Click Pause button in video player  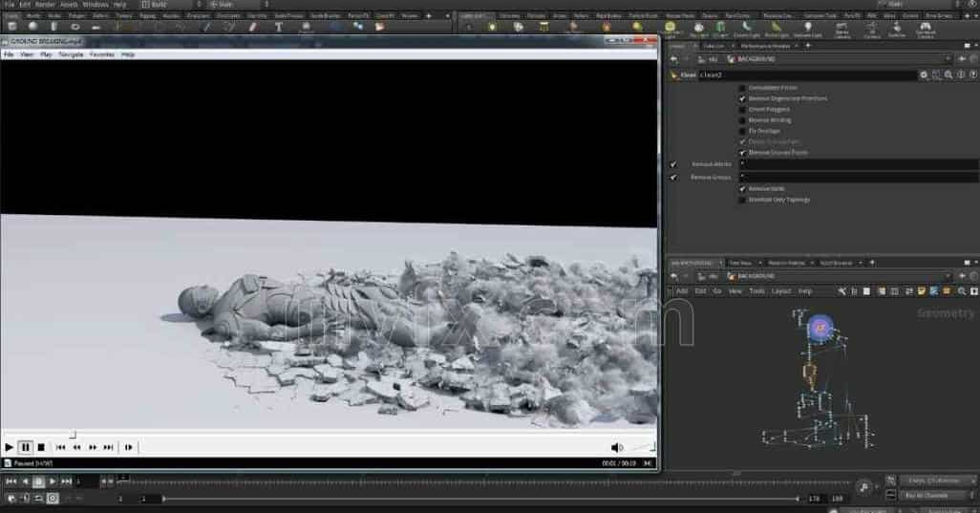[25, 447]
